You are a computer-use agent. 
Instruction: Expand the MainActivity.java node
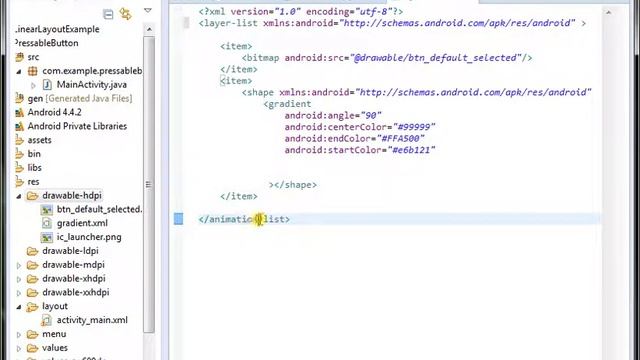pyautogui.click(x=33, y=85)
